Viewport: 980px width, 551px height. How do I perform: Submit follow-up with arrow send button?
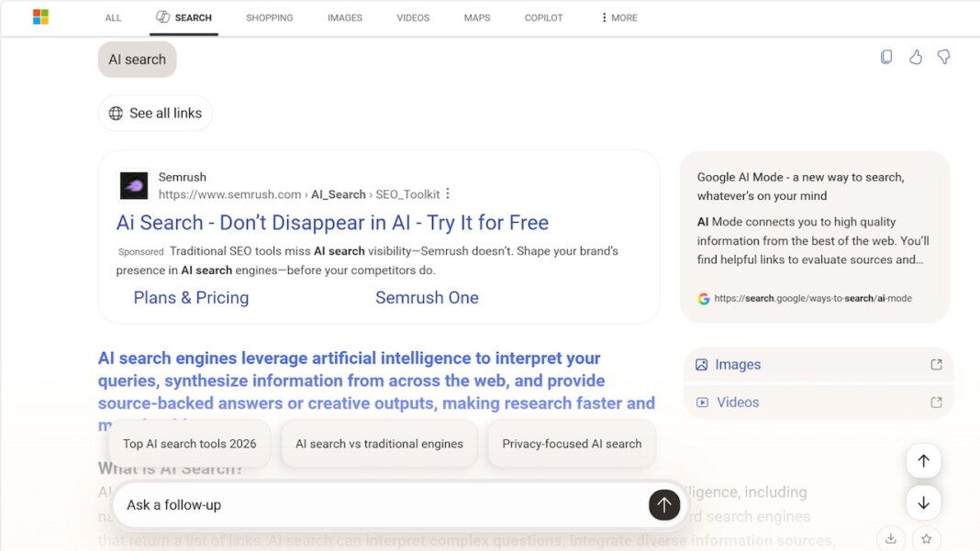pos(663,505)
